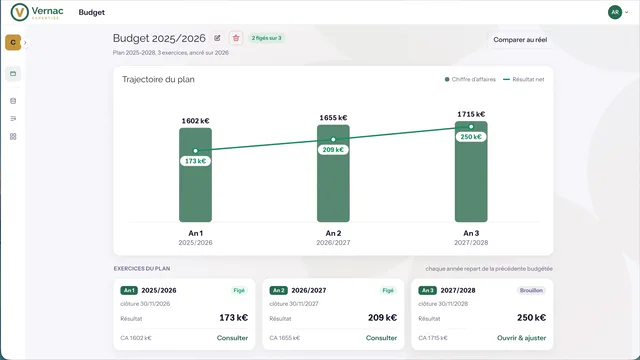Click the An 3 badge on card

pos(427,290)
